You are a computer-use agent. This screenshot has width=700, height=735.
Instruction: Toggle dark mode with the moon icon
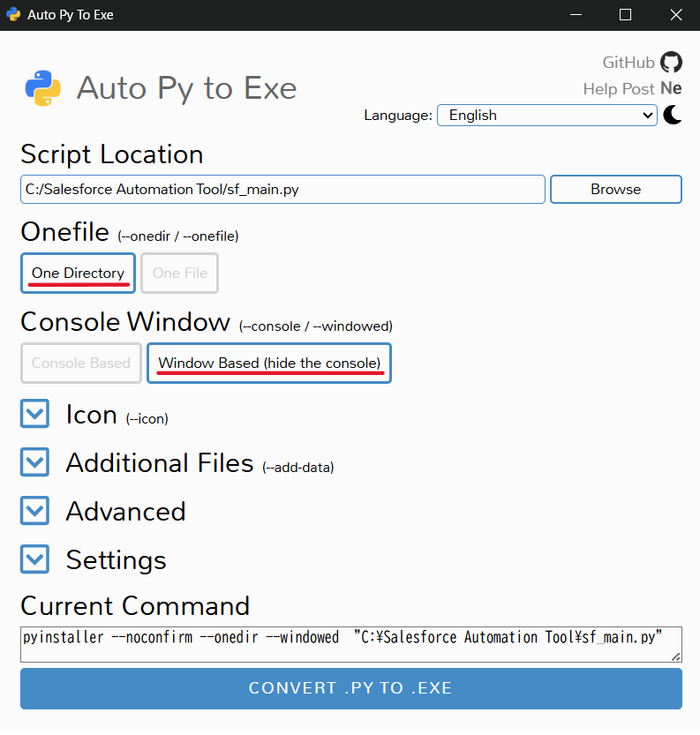673,115
